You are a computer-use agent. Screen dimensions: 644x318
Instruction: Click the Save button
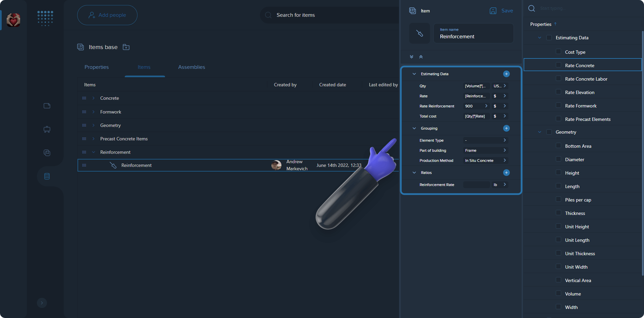[501, 10]
